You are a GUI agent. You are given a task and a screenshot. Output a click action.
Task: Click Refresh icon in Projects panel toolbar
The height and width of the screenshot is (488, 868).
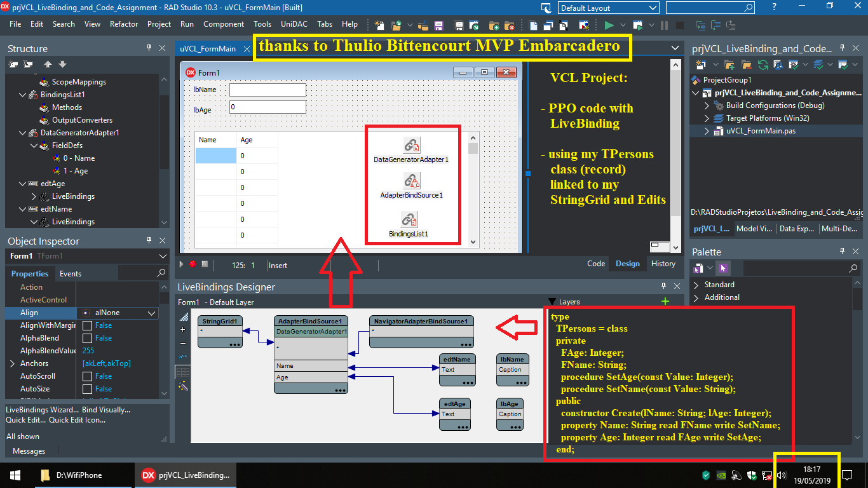(x=763, y=64)
